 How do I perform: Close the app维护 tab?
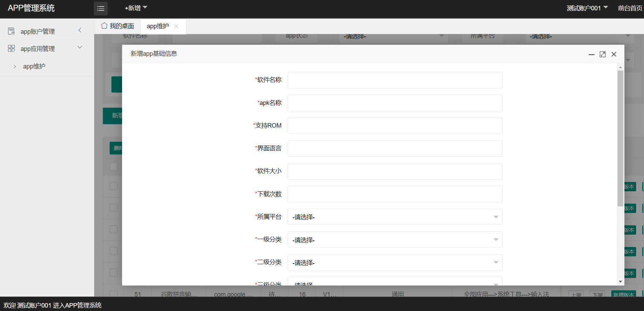pos(176,26)
